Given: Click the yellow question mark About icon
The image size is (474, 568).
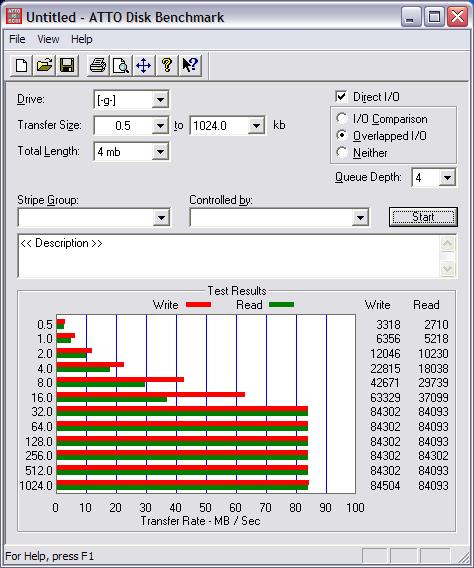Looking at the screenshot, I should tap(167, 66).
